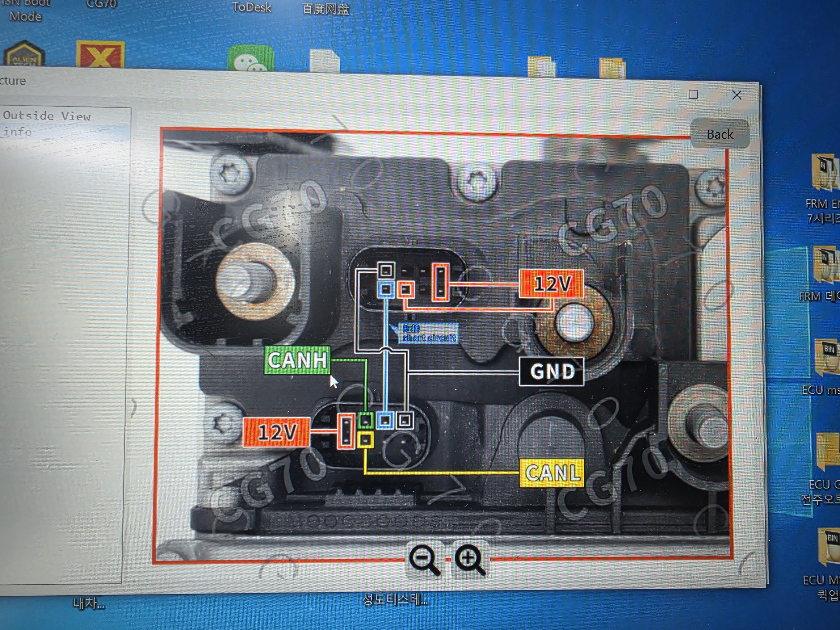
Task: Select the info item in left panel
Action: point(18,132)
